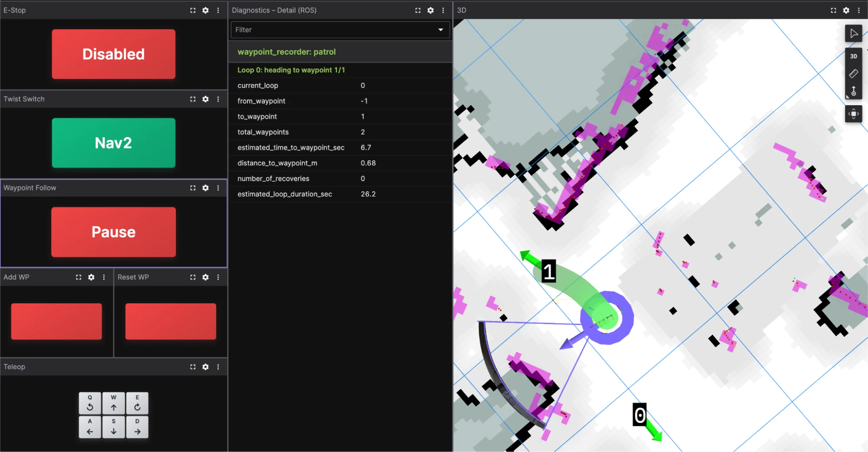
Task: Click waypoint marker 0 in the 3D map
Action: pyautogui.click(x=640, y=415)
